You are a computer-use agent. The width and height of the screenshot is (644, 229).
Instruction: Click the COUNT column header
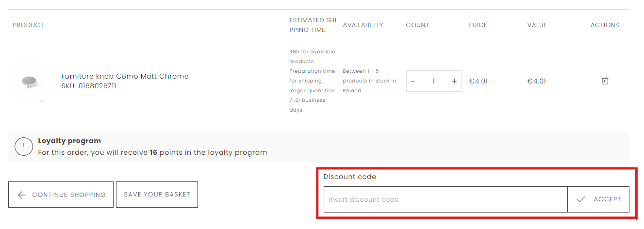(x=417, y=25)
